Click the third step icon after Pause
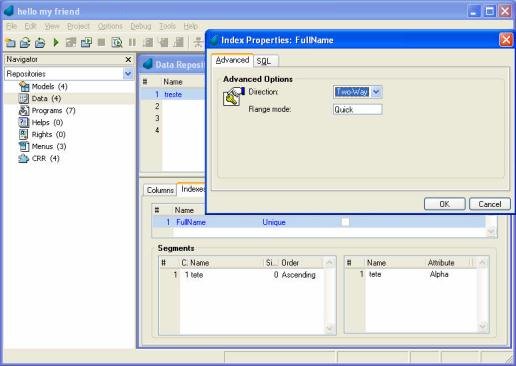The height and width of the screenshot is (366, 516). pyautogui.click(x=179, y=43)
